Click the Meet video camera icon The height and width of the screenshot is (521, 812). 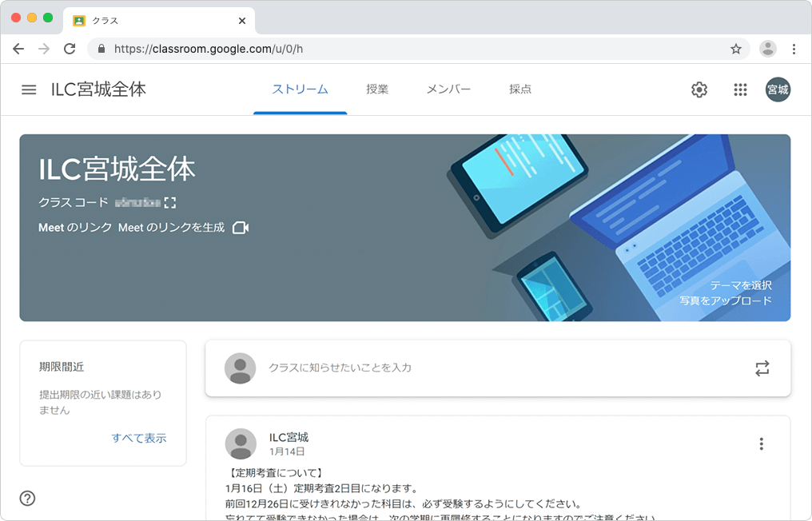[241, 228]
